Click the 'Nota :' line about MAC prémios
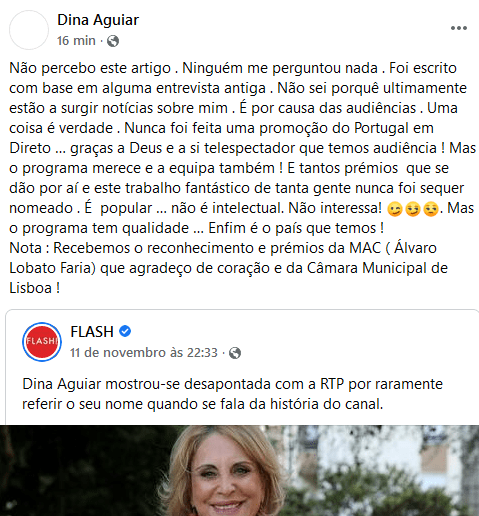Screen dimensions: 479x516 (223, 248)
